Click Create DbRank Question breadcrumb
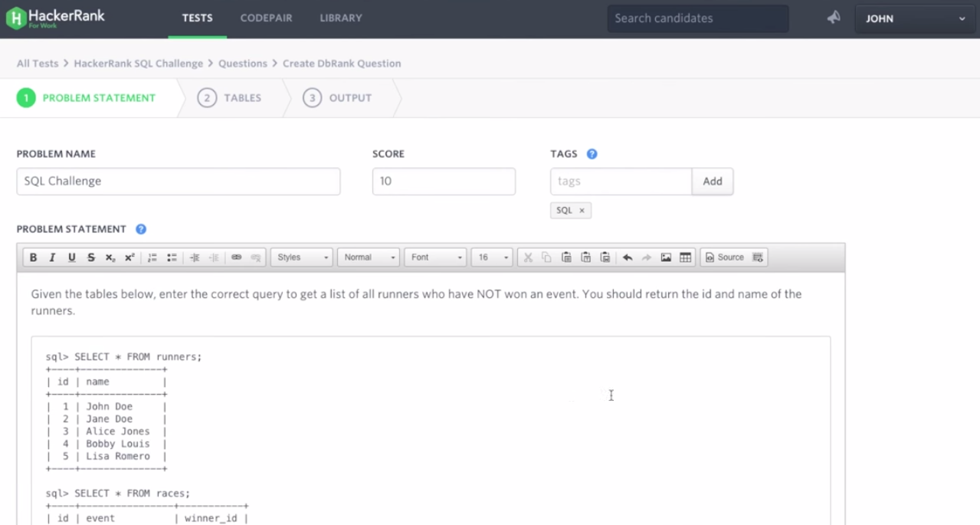 point(342,64)
